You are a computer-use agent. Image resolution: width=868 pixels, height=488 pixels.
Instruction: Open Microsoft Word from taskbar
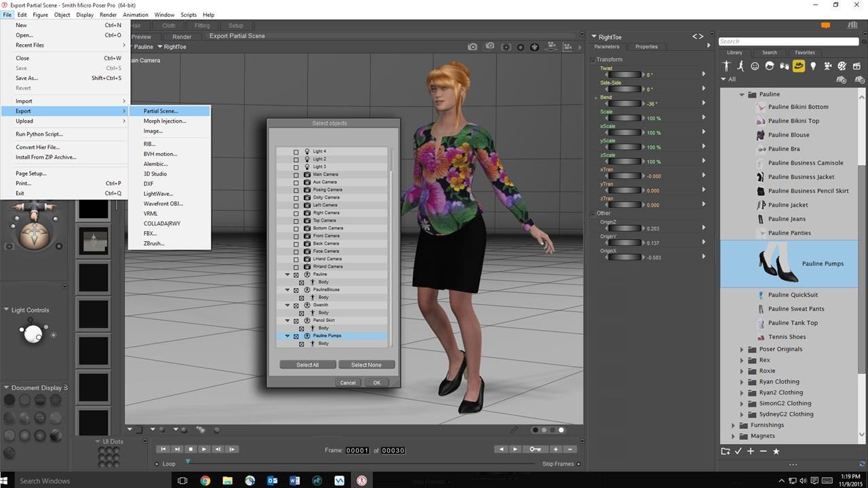coord(294,481)
